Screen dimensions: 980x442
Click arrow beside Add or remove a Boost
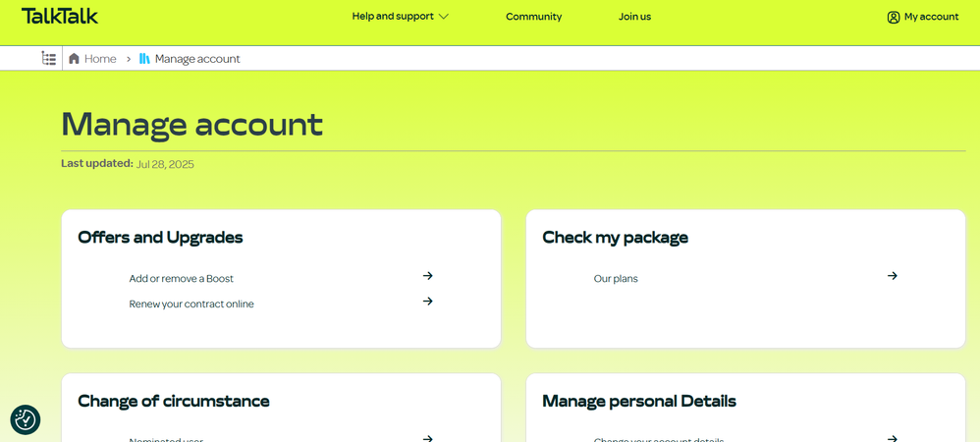point(427,276)
